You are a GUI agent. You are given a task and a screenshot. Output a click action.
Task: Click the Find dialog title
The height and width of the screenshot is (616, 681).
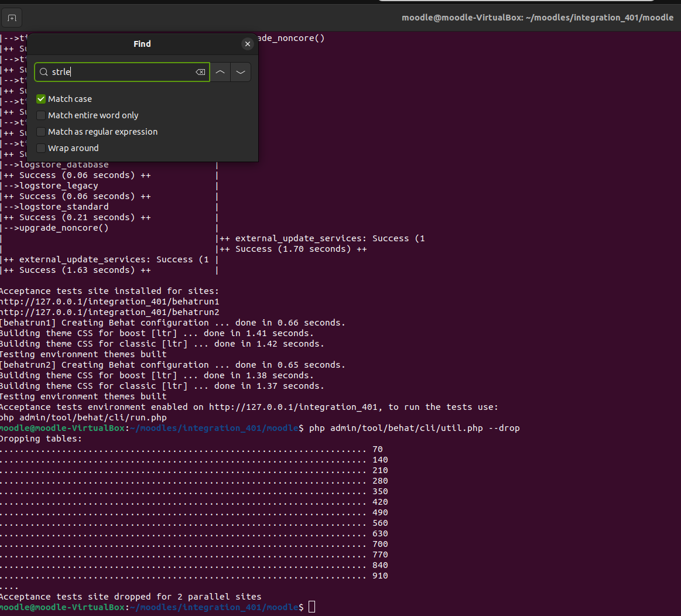coord(142,44)
